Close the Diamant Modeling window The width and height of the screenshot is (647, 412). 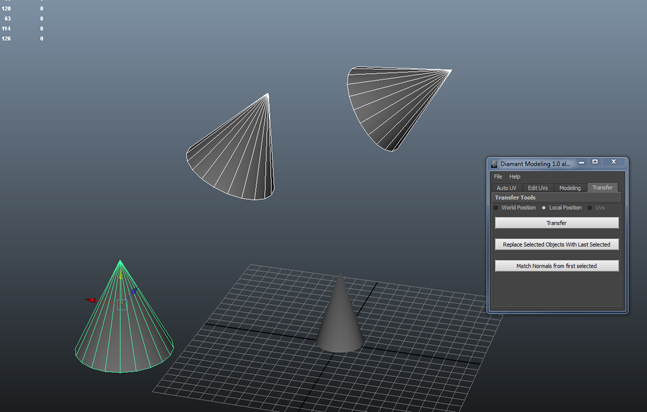(614, 163)
